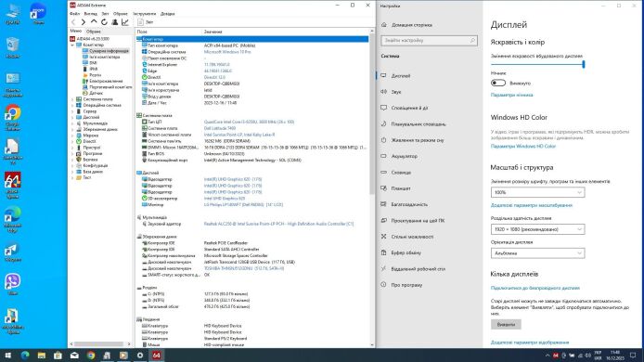
Task: Open the graph chart icon in AIDA64 toolbar
Action: click(125, 22)
